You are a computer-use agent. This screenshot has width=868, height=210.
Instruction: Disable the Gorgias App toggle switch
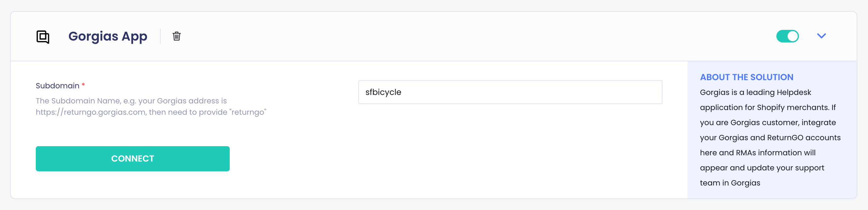tap(787, 36)
